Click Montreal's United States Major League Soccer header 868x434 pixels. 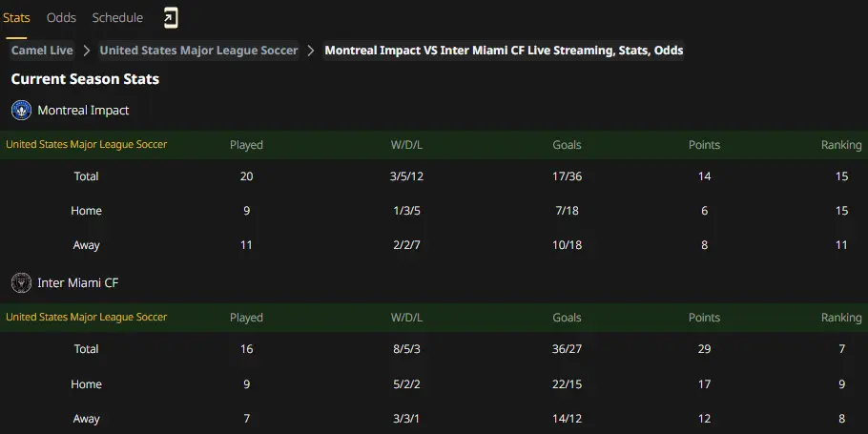[x=87, y=144]
